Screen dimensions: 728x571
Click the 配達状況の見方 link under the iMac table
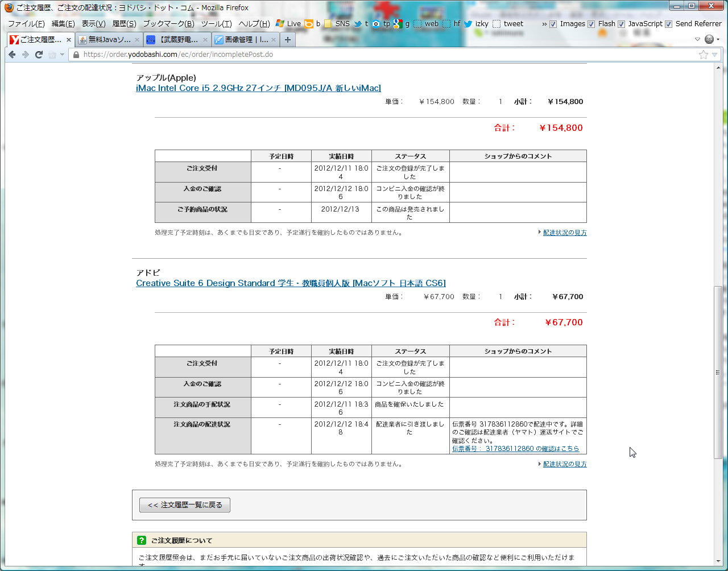(565, 233)
